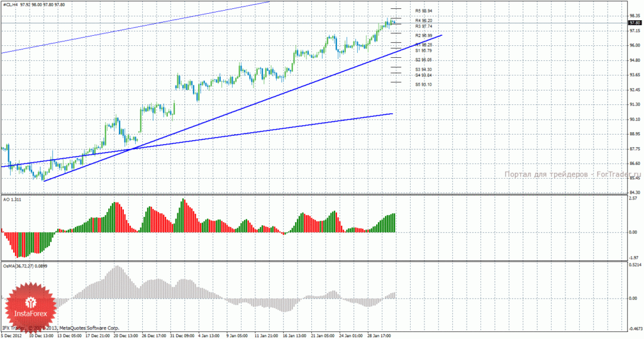Click the R2 96.99 resistance label
The height and width of the screenshot is (339, 644).
(x=423, y=36)
